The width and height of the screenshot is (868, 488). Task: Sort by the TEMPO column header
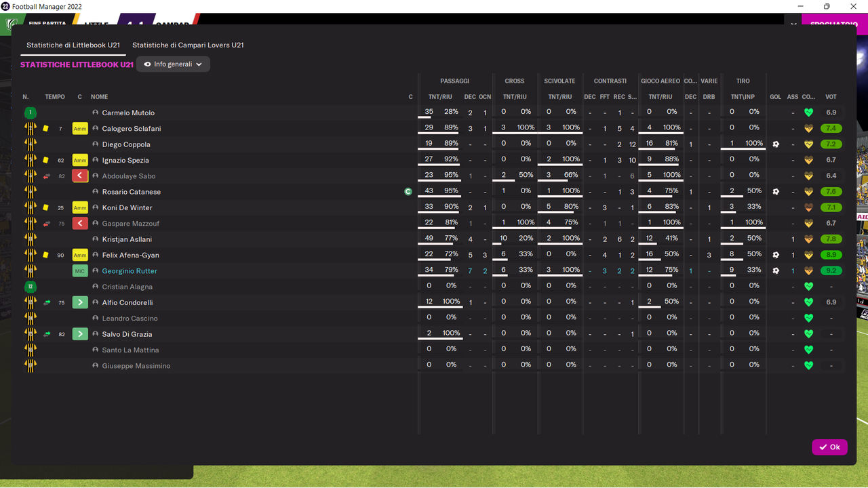[x=55, y=97]
